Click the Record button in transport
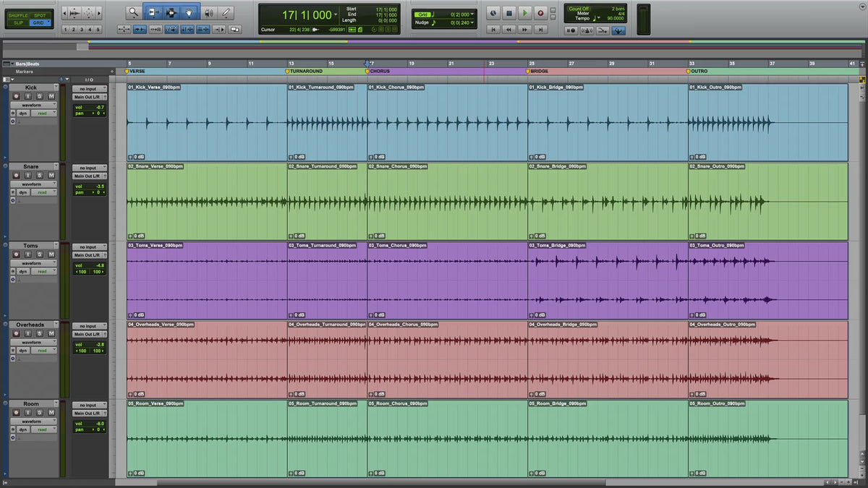This screenshot has height=488, width=868. 542,13
